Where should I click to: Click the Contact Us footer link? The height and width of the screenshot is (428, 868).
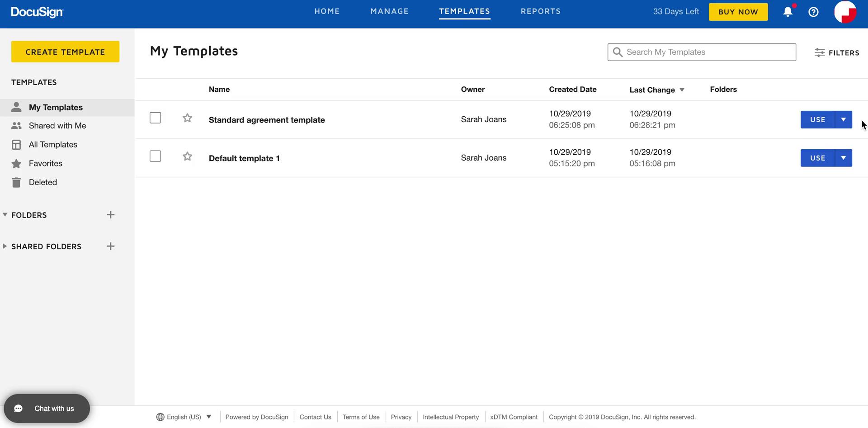315,417
